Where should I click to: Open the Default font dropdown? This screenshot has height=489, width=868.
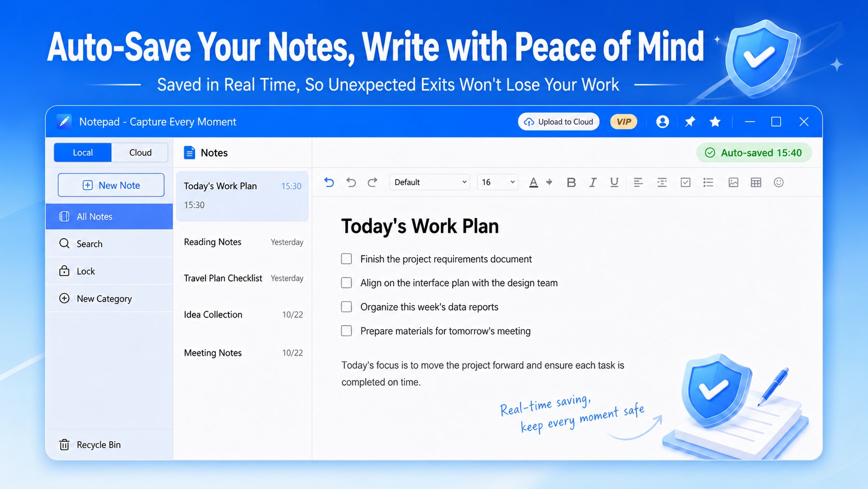(430, 182)
